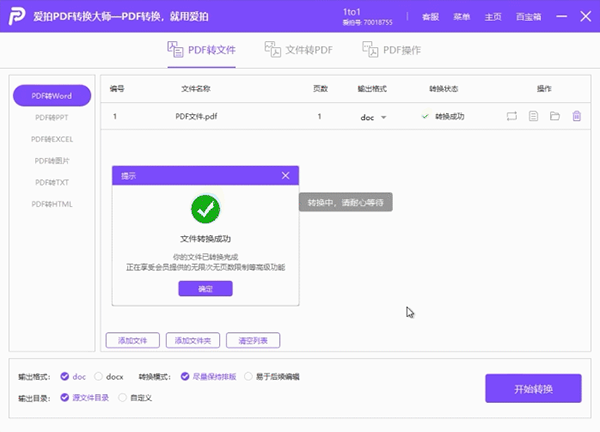This screenshot has width=600, height=432.
Task: Switch to PDF操作 tab
Action: pyautogui.click(x=391, y=50)
